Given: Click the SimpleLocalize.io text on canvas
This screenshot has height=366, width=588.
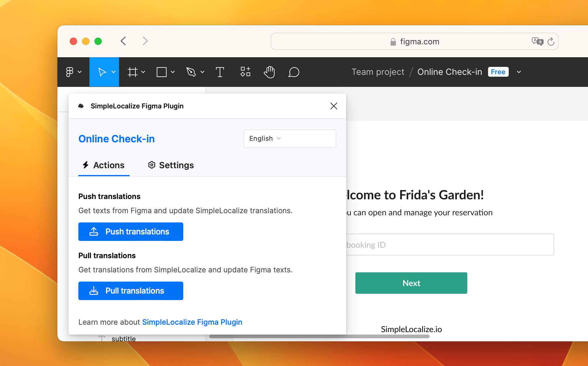Looking at the screenshot, I should click(411, 329).
